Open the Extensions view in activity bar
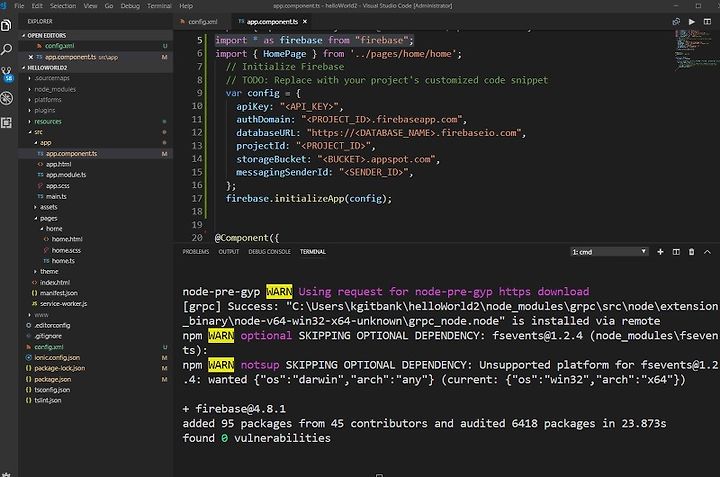This screenshot has width=720, height=477. (6, 123)
